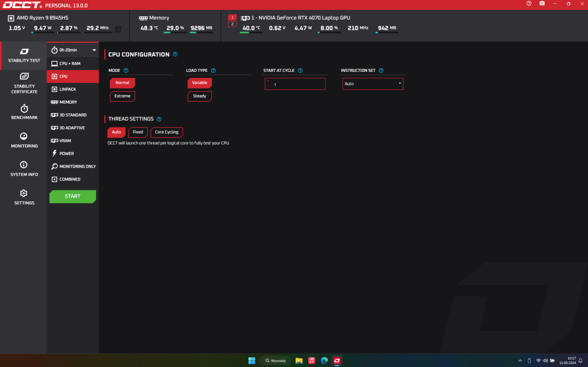This screenshot has width=588, height=367.
Task: Show help for Instruction Set
Action: 381,71
